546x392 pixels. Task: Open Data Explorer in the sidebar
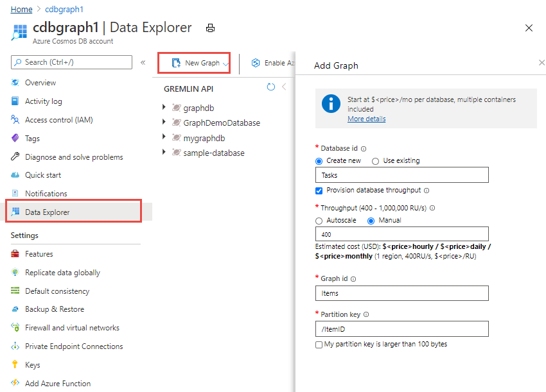tap(48, 212)
